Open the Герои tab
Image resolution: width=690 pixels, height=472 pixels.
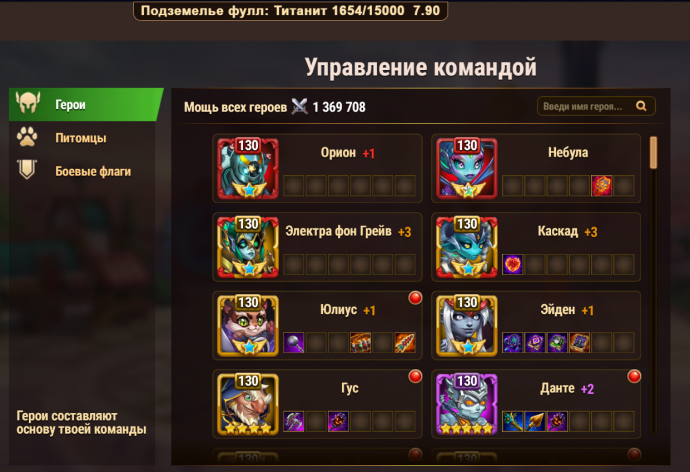click(x=86, y=105)
